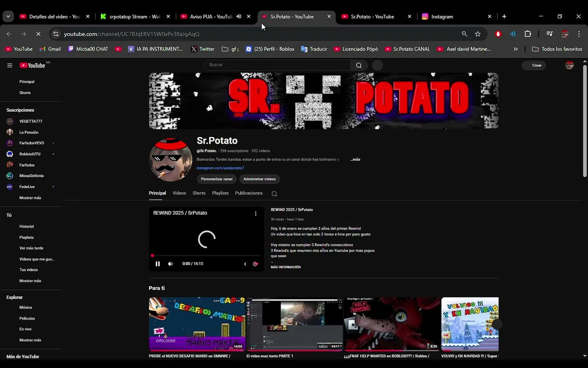Open the instagram.com/axelpotato7 link
The height and width of the screenshot is (368, 588).
[x=220, y=168]
